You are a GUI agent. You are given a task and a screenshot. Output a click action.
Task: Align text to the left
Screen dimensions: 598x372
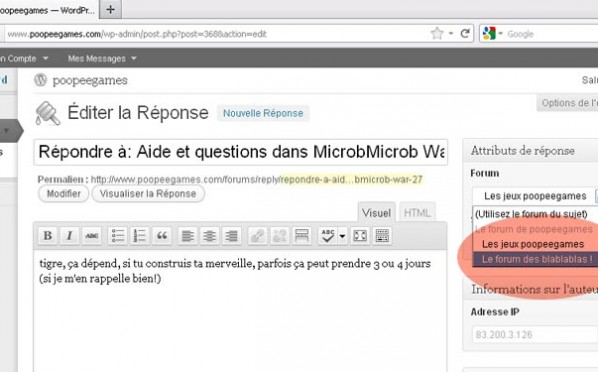(187, 236)
